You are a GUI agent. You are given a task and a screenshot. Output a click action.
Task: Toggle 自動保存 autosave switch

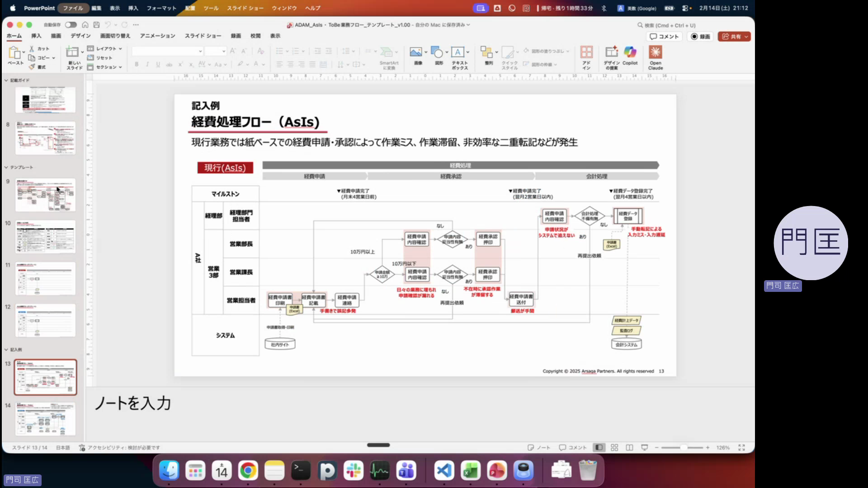pyautogui.click(x=71, y=25)
